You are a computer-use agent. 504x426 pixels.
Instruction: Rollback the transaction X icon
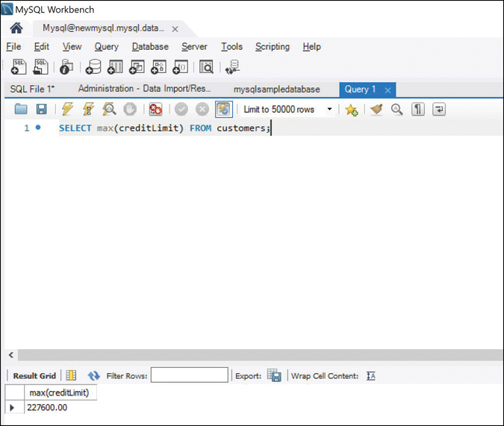coord(202,109)
